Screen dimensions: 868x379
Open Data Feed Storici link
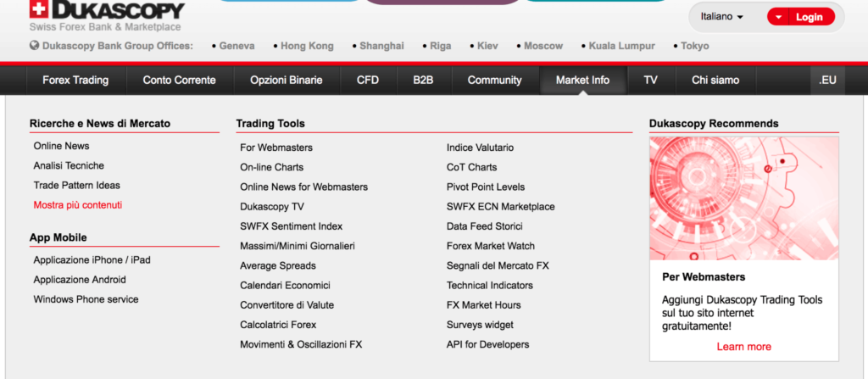click(x=484, y=226)
